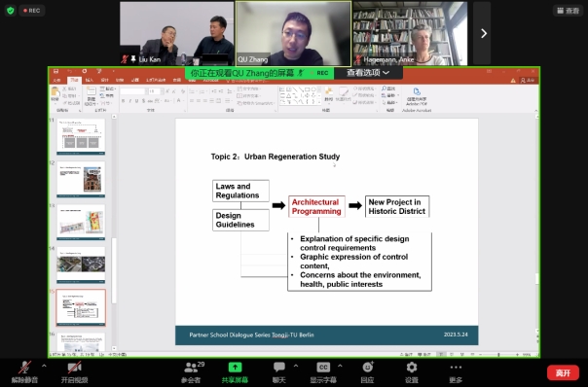Image resolution: width=588 pixels, height=388 pixels.
Task: Open the view options dropdown
Action: click(x=368, y=73)
